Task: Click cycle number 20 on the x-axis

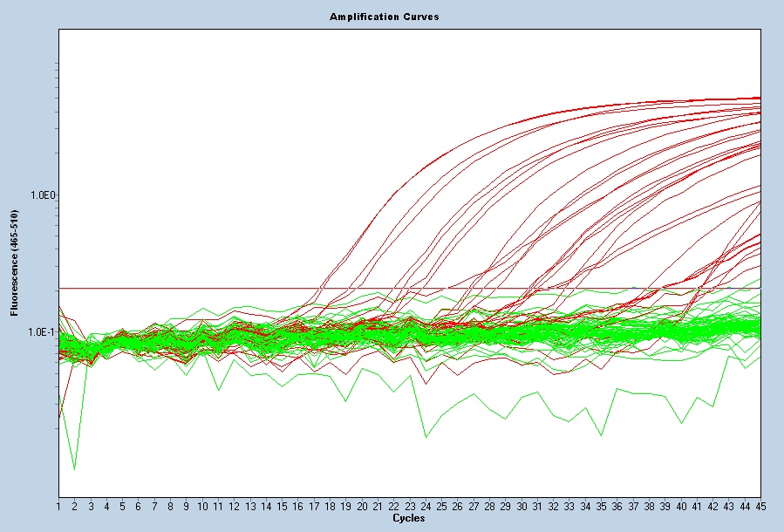Action: coord(362,507)
